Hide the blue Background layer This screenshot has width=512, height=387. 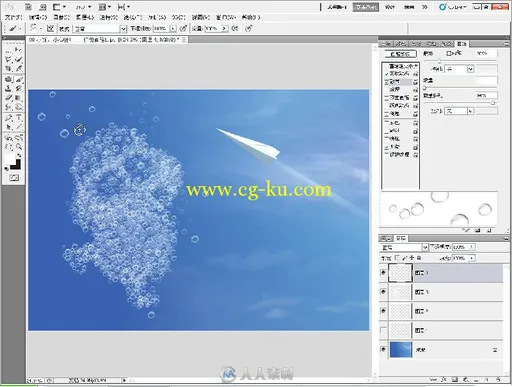coord(383,349)
